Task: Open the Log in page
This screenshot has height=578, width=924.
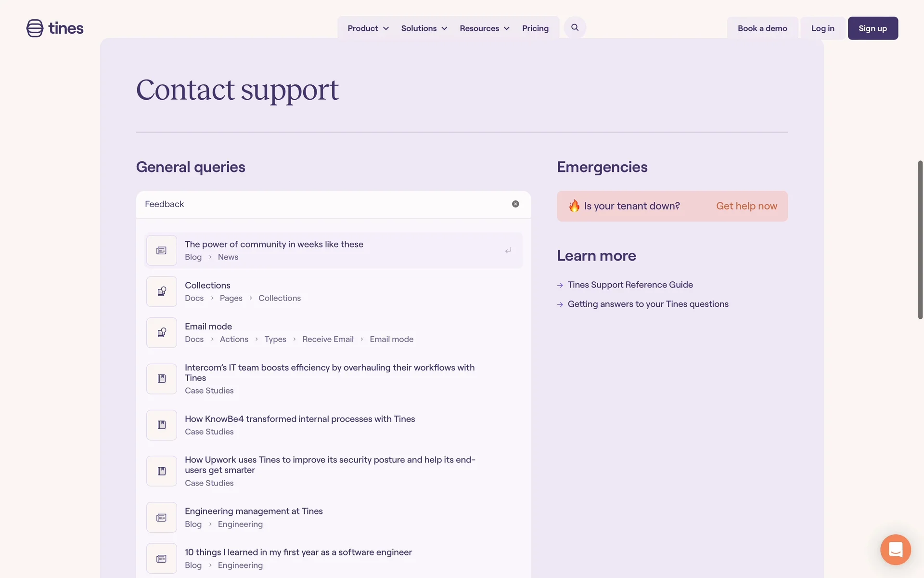Action: click(x=822, y=28)
